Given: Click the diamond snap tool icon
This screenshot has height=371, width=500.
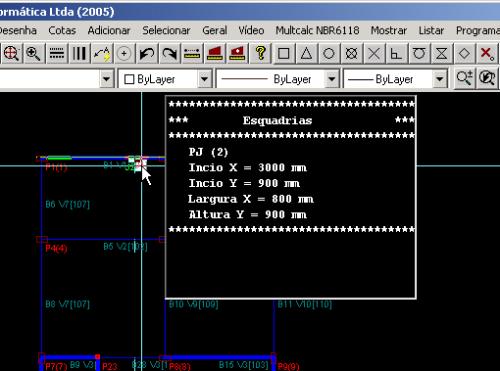Looking at the screenshot, I should 464,53.
